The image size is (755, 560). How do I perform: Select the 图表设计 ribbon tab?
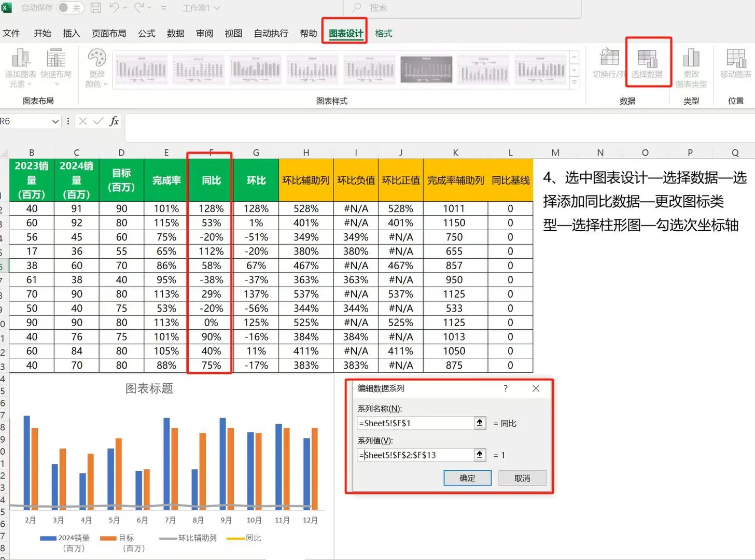click(346, 33)
